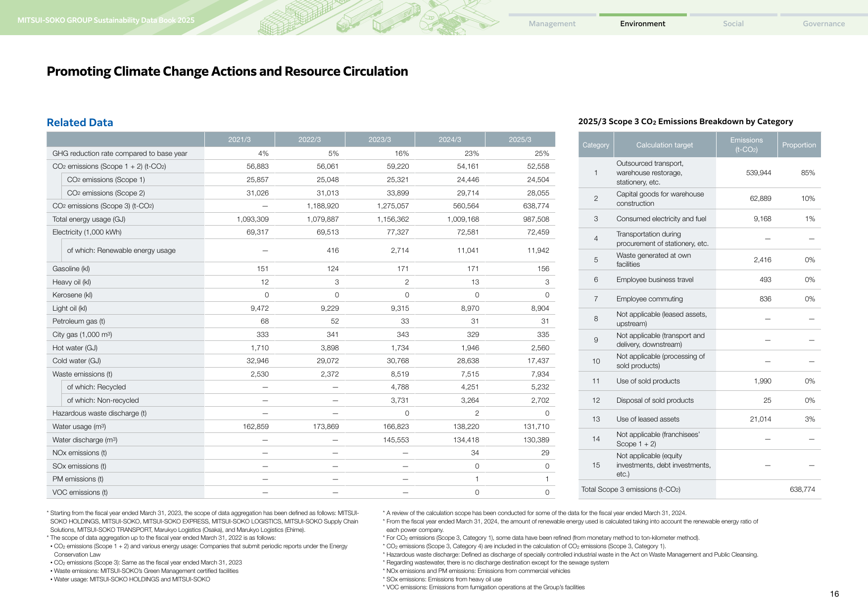The height and width of the screenshot is (614, 868).
Task: Select the Use of leased assets label
Action: 647,419
